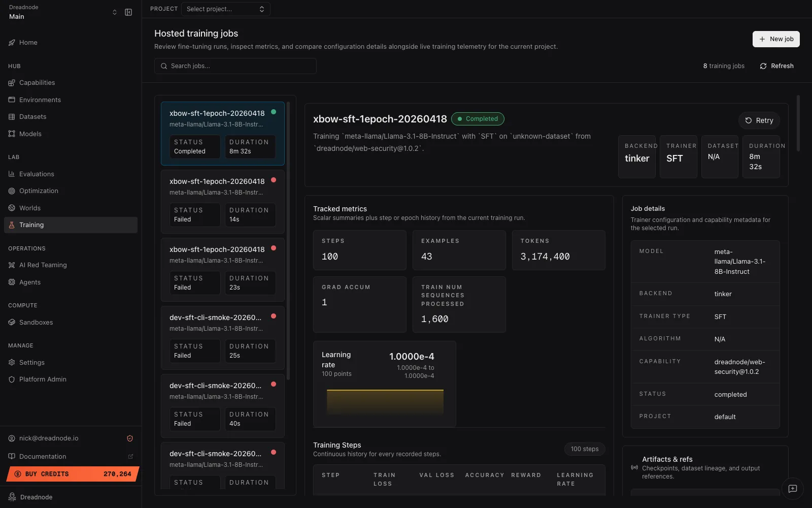This screenshot has width=812, height=508.
Task: Select the Home rocket icon
Action: click(12, 42)
